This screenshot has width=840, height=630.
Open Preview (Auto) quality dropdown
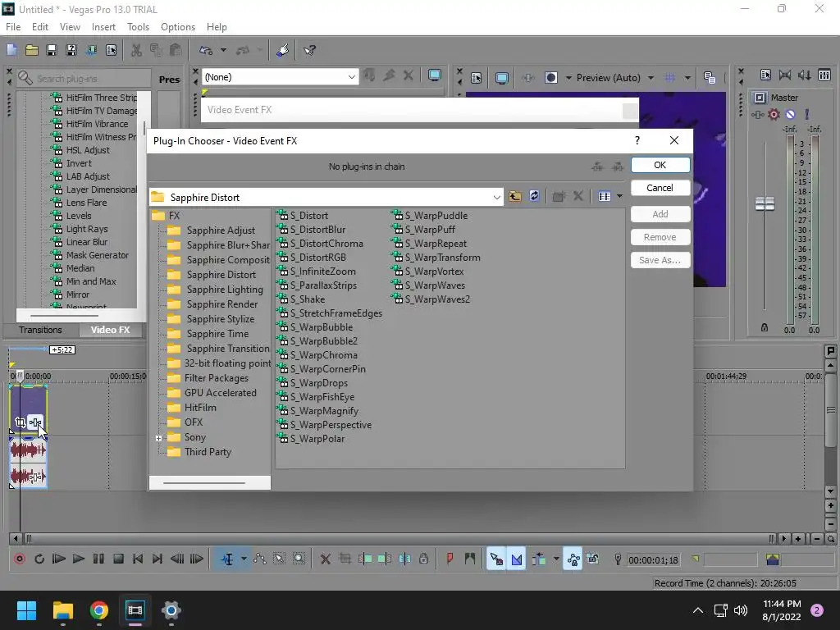coord(651,78)
